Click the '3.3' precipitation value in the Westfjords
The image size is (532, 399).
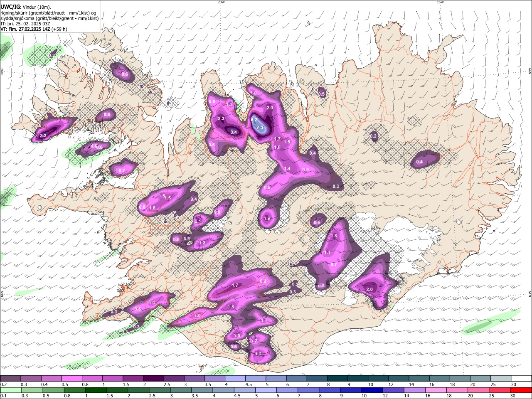pos(43,136)
